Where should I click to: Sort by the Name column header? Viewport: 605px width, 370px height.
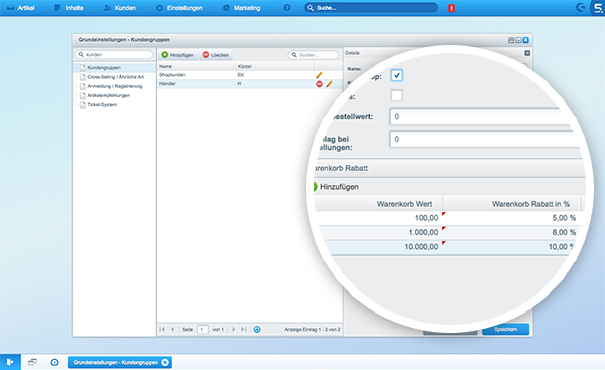tap(196, 66)
